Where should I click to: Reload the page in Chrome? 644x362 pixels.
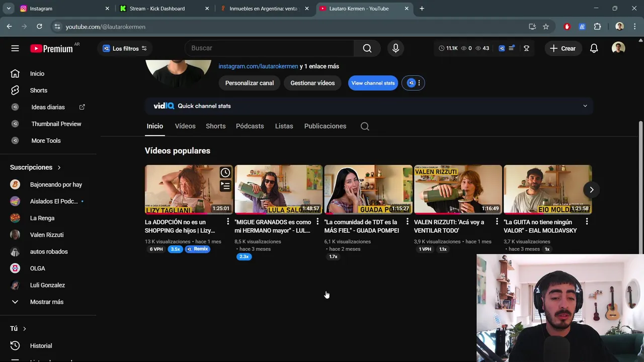coord(39,27)
